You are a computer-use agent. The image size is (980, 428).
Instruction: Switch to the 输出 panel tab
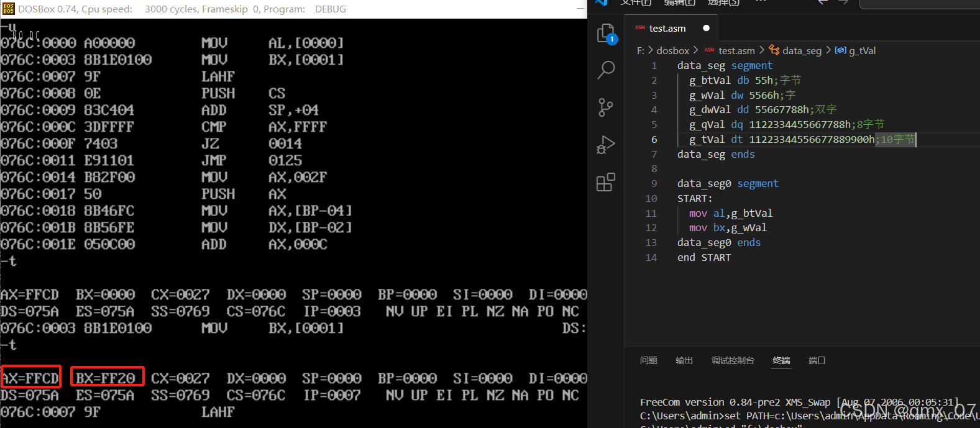pyautogui.click(x=684, y=360)
